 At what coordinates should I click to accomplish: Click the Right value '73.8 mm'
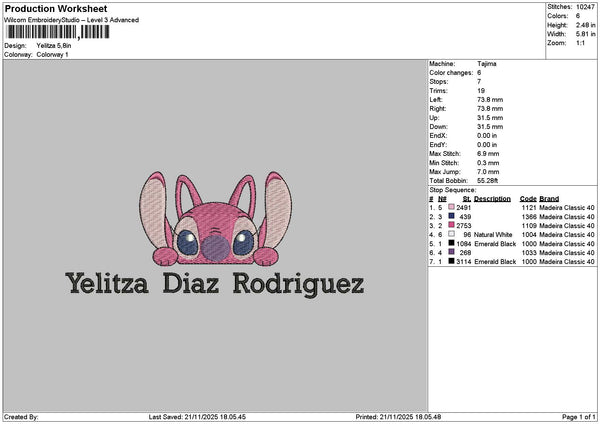click(x=490, y=109)
